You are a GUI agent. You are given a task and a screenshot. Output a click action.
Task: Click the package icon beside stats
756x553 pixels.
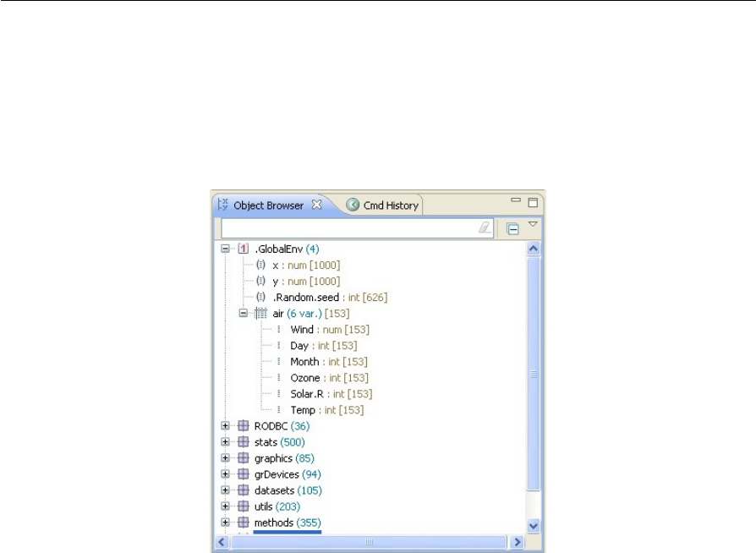click(244, 441)
